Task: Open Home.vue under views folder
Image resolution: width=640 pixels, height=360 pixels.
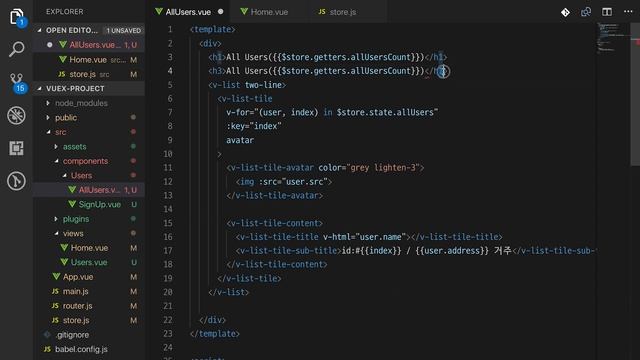Action: point(89,248)
